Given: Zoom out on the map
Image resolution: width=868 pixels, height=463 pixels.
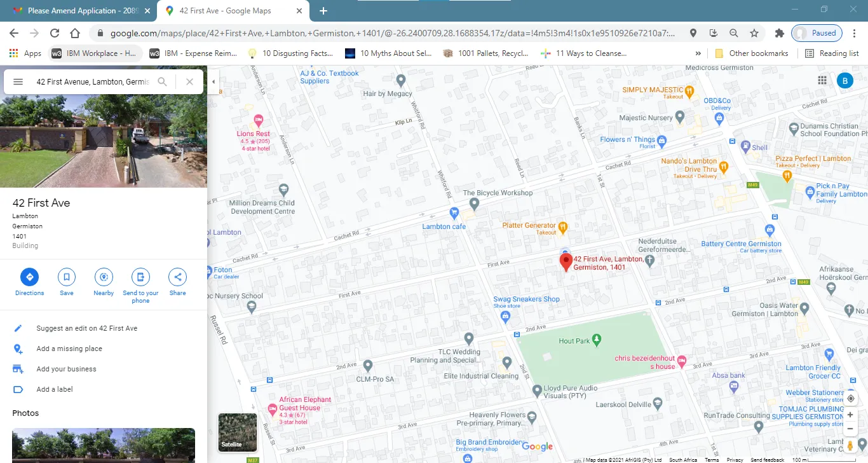Looking at the screenshot, I should (850, 429).
